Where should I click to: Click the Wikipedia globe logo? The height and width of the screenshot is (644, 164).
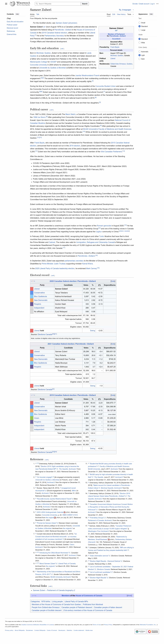[x=12, y=4]
